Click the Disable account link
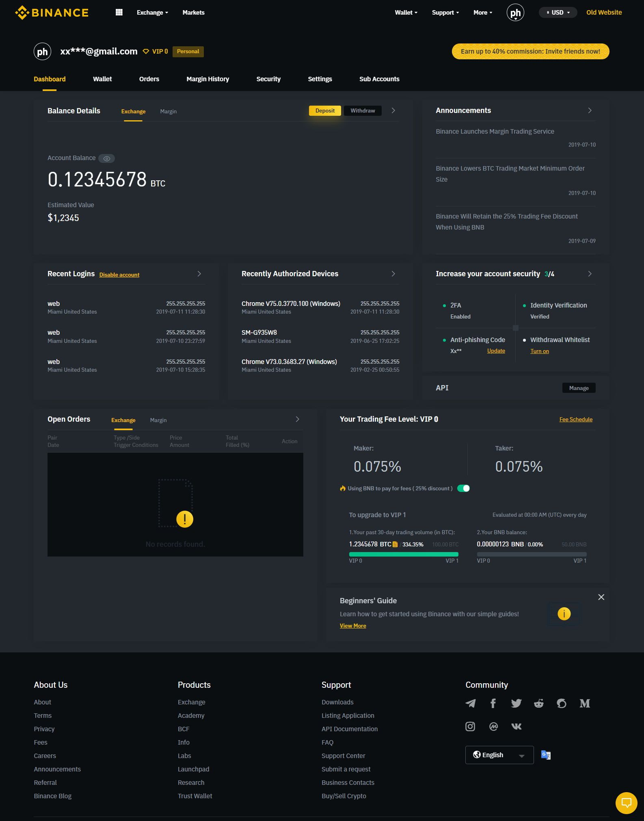 119,275
